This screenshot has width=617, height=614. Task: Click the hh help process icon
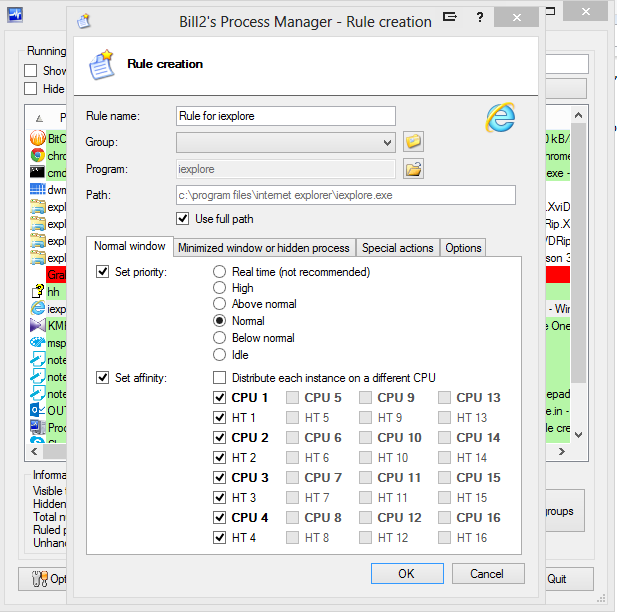coord(37,292)
